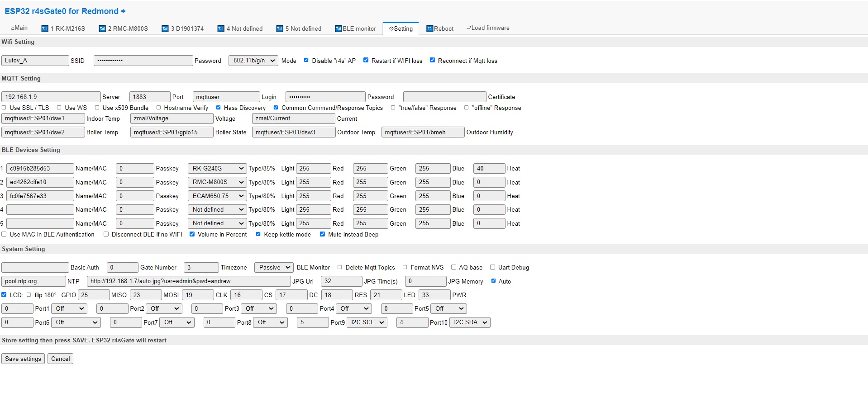The image size is (868, 393).
Task: Click the Port9 number field 5
Action: [x=313, y=322]
